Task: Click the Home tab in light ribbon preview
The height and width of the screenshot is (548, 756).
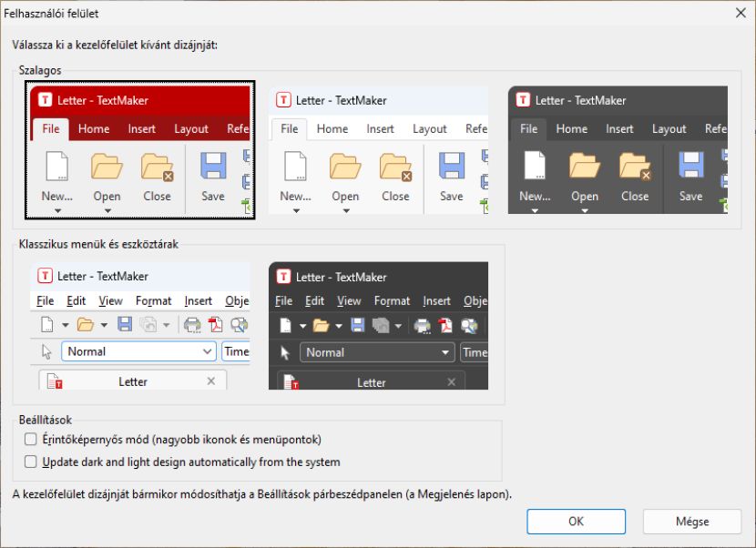Action: 332,128
